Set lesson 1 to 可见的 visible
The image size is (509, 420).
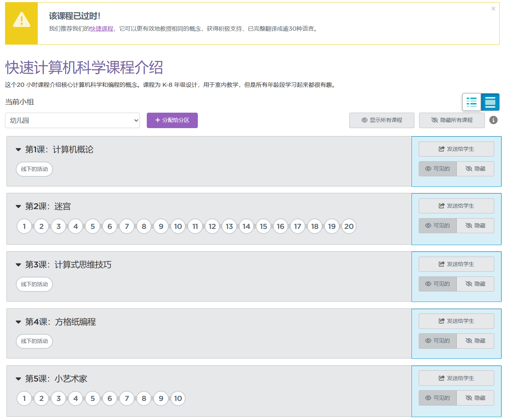tap(438, 169)
